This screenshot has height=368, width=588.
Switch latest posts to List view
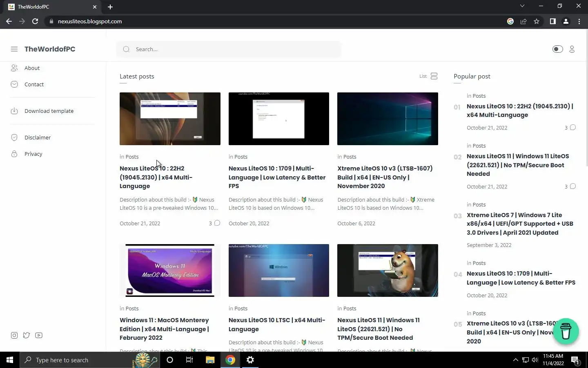coord(428,76)
